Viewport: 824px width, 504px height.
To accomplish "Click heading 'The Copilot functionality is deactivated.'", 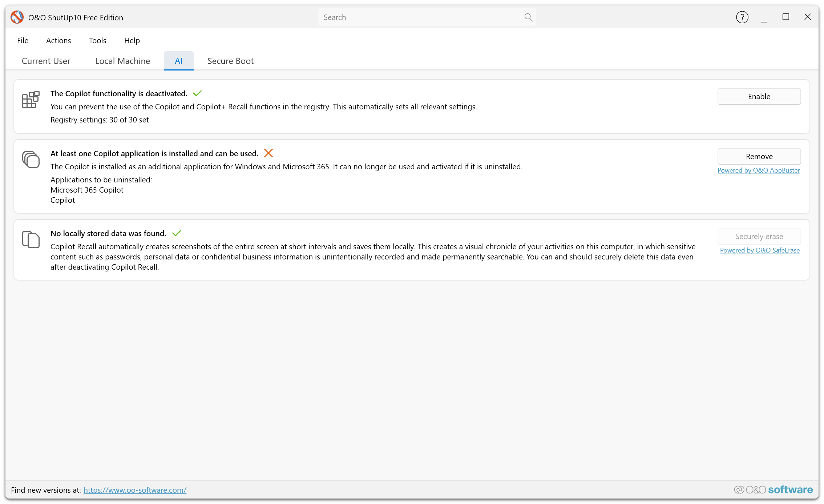I will [119, 93].
